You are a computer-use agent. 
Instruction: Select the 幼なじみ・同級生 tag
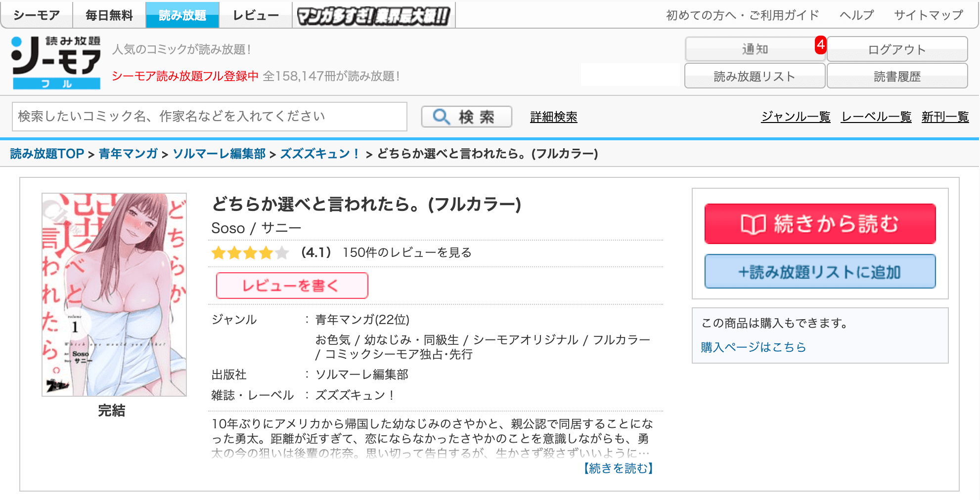pos(411,340)
